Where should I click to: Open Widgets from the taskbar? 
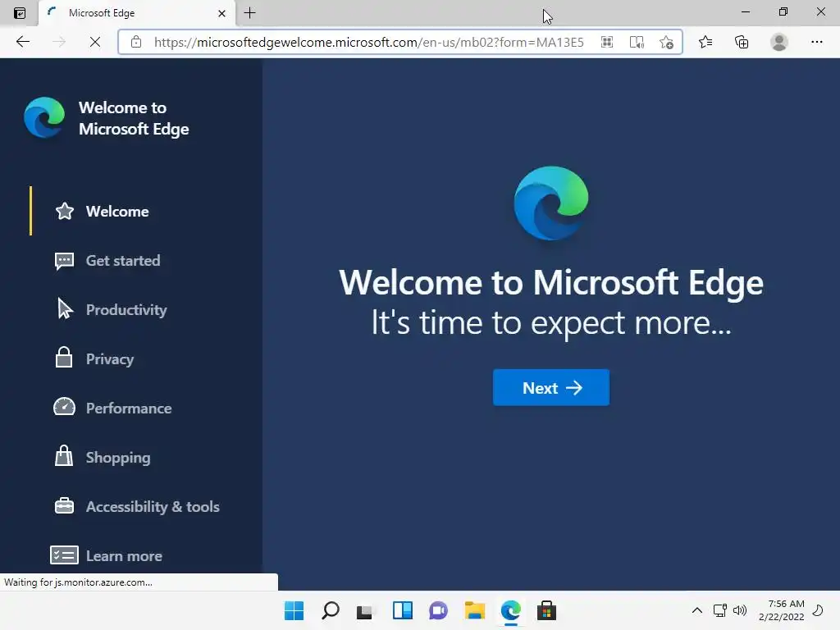coord(402,610)
